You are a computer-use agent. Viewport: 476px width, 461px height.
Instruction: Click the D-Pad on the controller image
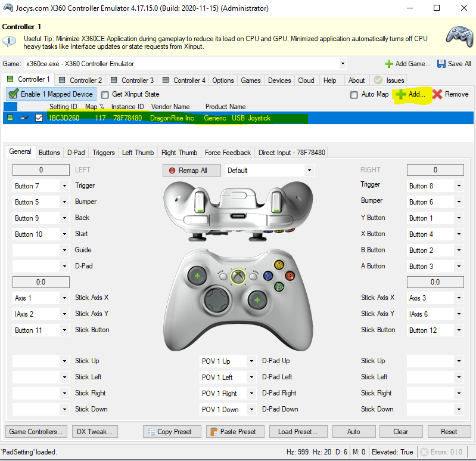point(217,300)
